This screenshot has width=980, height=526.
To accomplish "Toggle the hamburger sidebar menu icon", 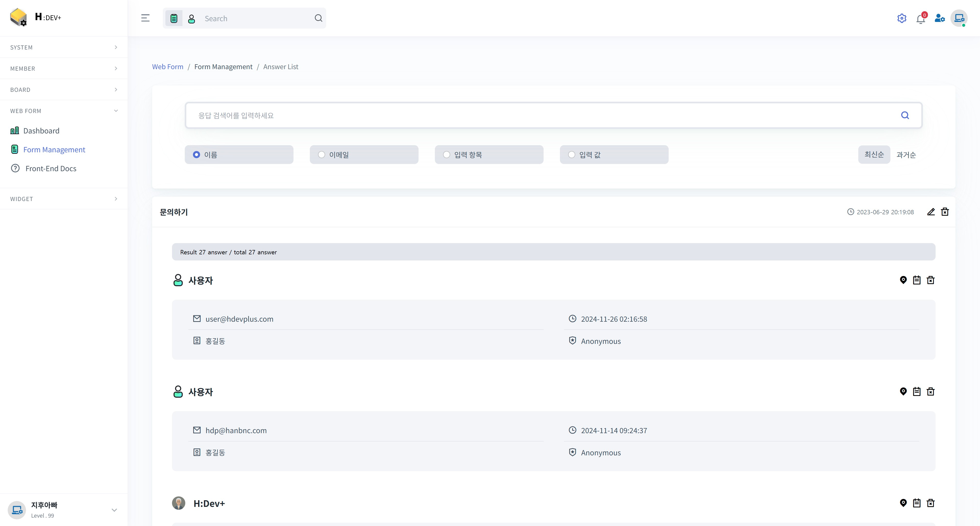I will 145,18.
